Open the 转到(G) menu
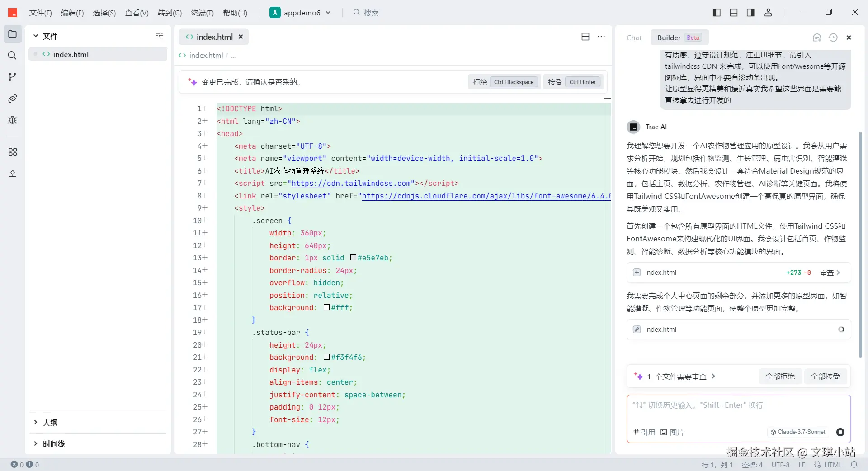Viewport: 868px width, 471px height. (170, 13)
